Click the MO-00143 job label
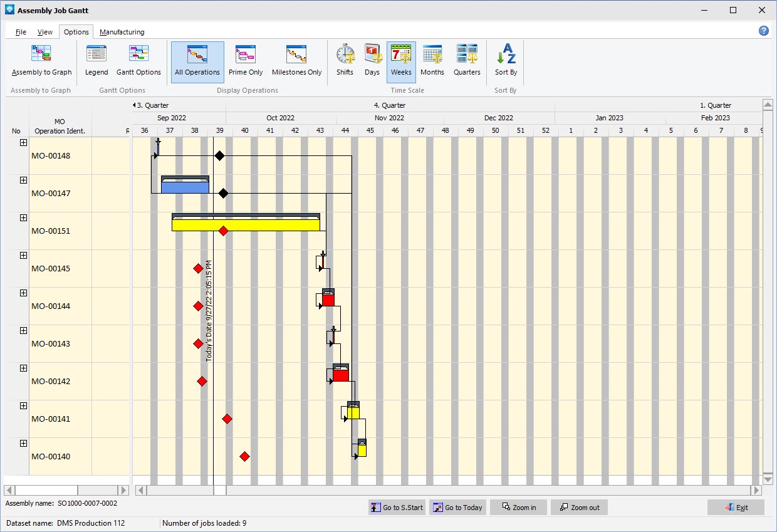The image size is (777, 532). click(x=51, y=343)
